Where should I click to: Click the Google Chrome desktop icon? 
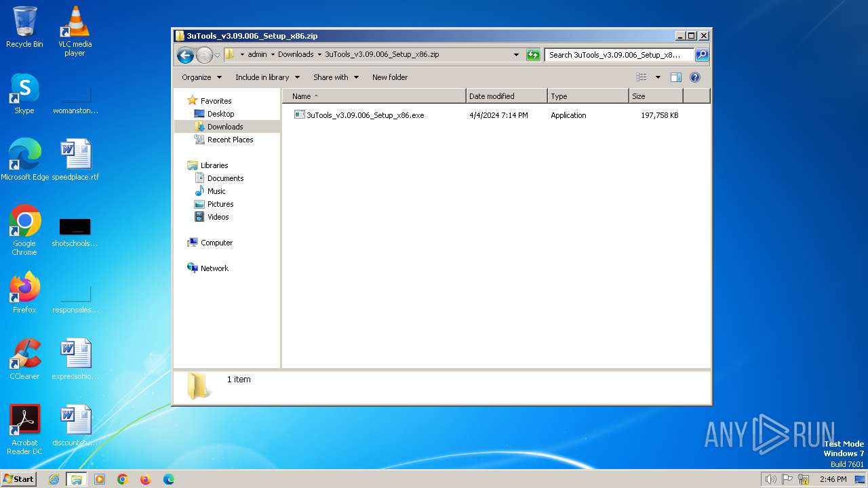(x=24, y=230)
